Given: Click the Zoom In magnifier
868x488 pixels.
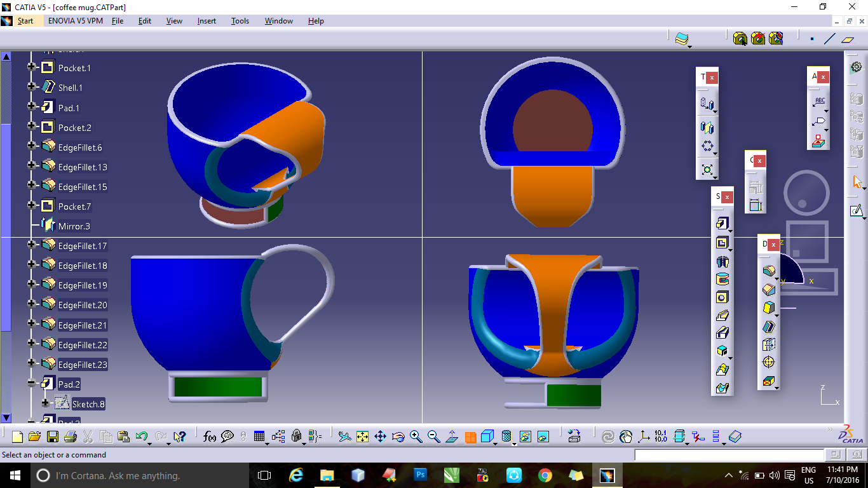Looking at the screenshot, I should [416, 437].
